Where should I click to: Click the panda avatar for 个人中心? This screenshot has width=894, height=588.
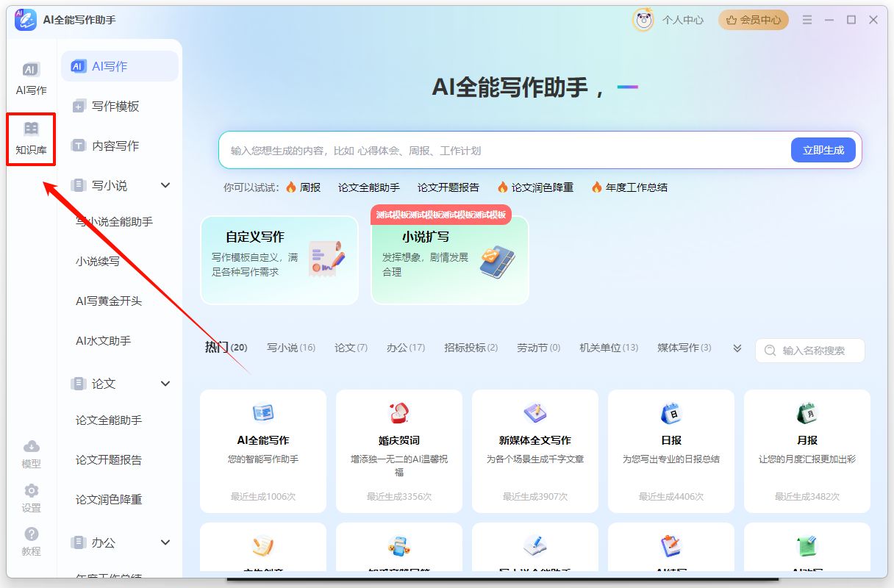pos(643,20)
